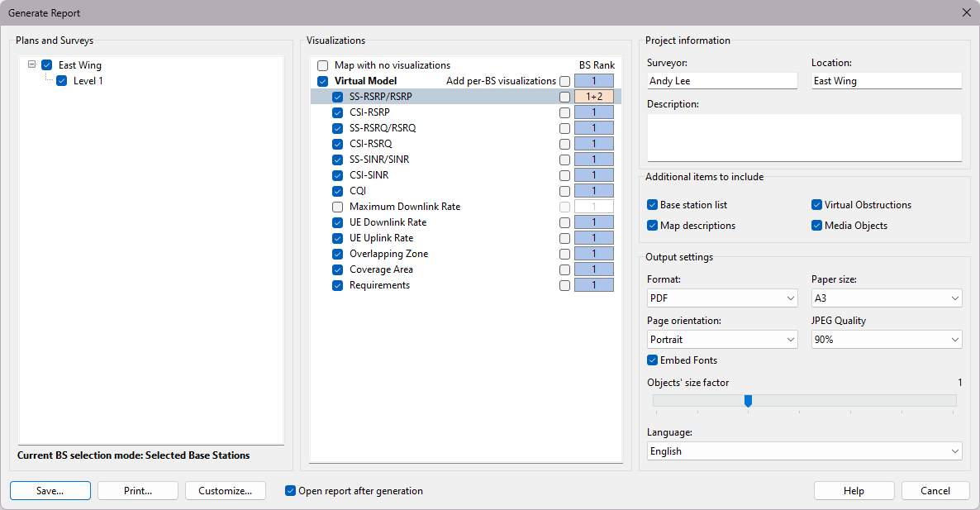Open the Customize dialog
The height and width of the screenshot is (510, 980).
click(225, 491)
